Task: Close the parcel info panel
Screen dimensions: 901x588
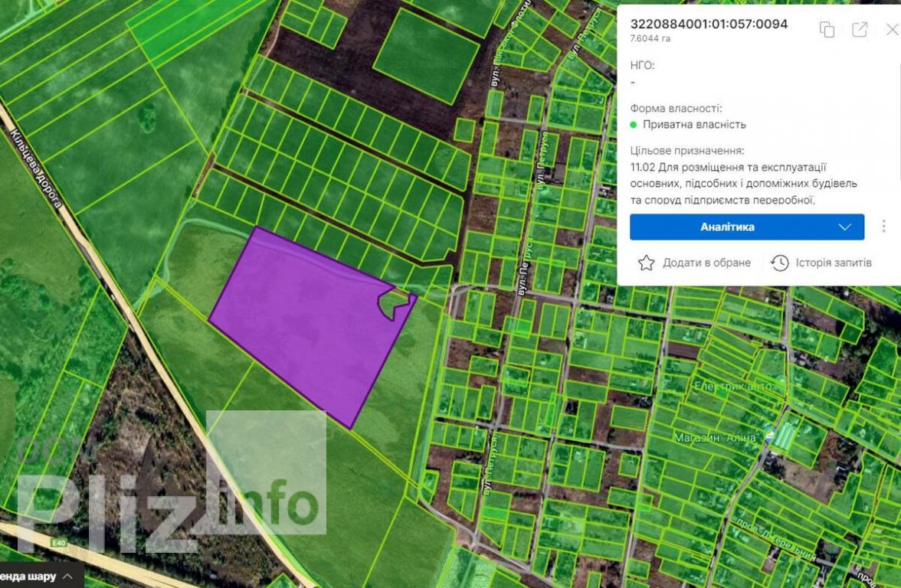Action: [891, 30]
